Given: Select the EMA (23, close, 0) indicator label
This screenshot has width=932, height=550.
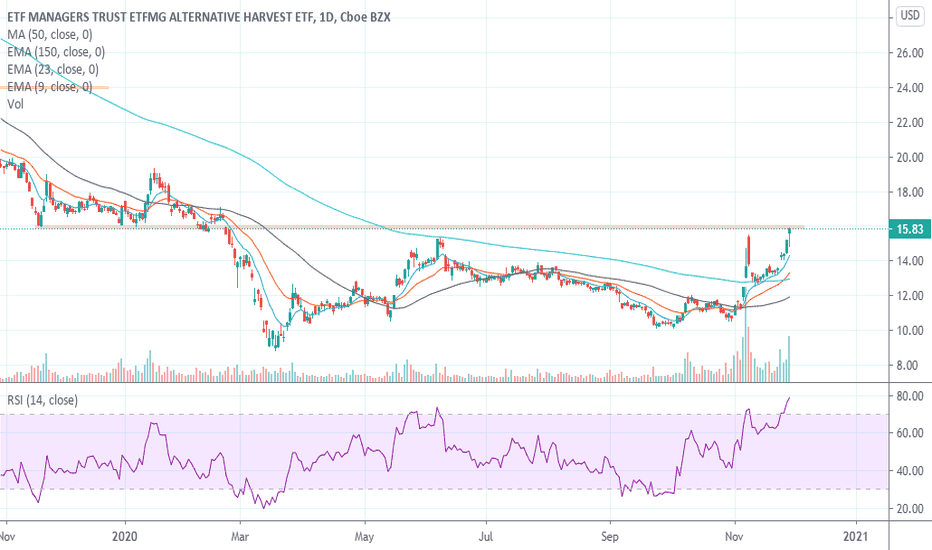Looking at the screenshot, I should pyautogui.click(x=53, y=69).
